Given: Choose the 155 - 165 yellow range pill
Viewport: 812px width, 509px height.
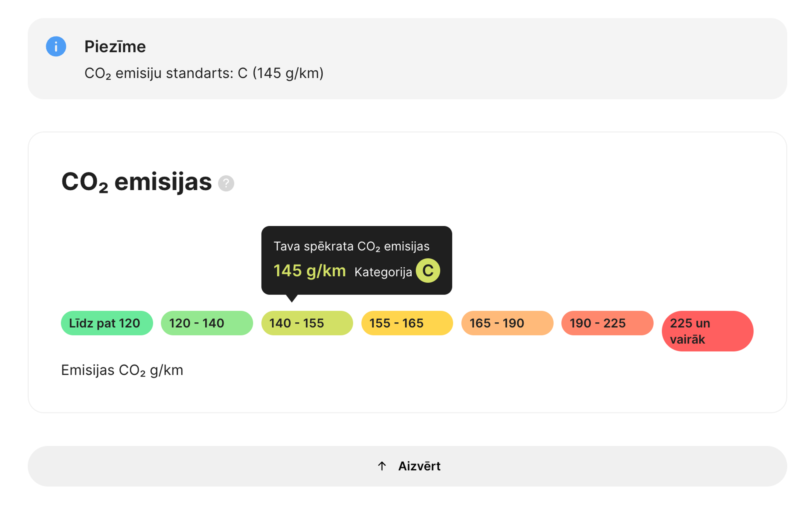Looking at the screenshot, I should [407, 323].
